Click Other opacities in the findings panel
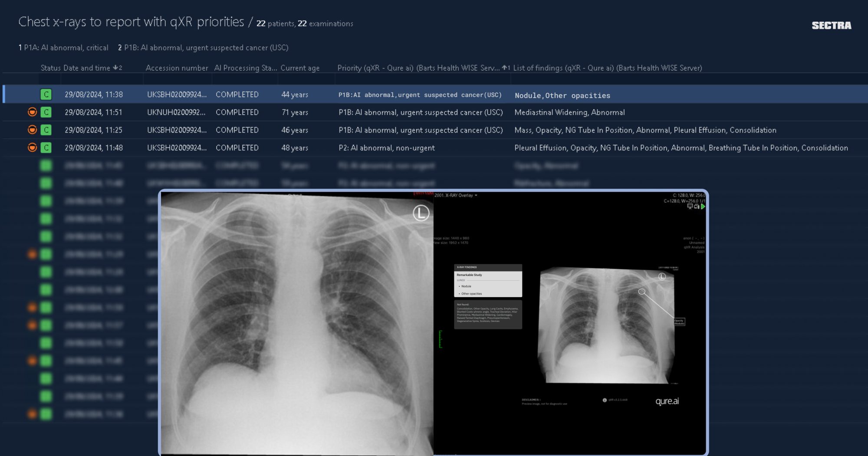Screen dimensions: 868x456 tap(471, 294)
